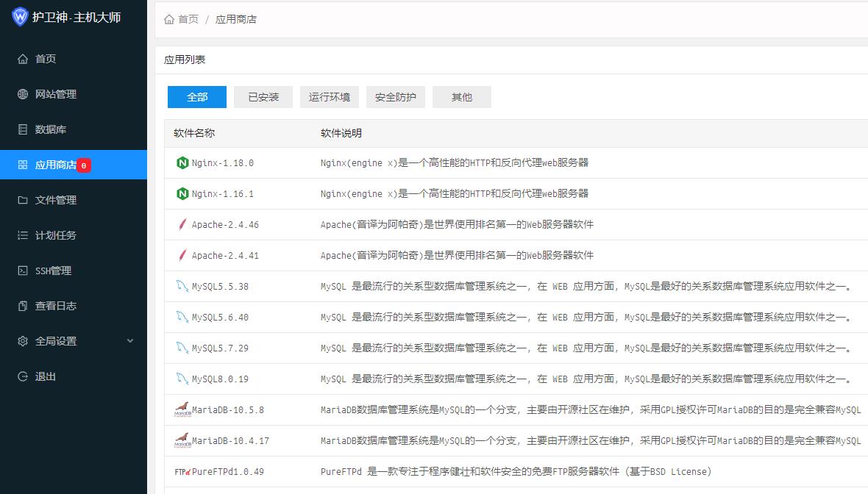The width and height of the screenshot is (868, 494).
Task: Click the Nginx-1.18.0 description text
Action: (455, 162)
